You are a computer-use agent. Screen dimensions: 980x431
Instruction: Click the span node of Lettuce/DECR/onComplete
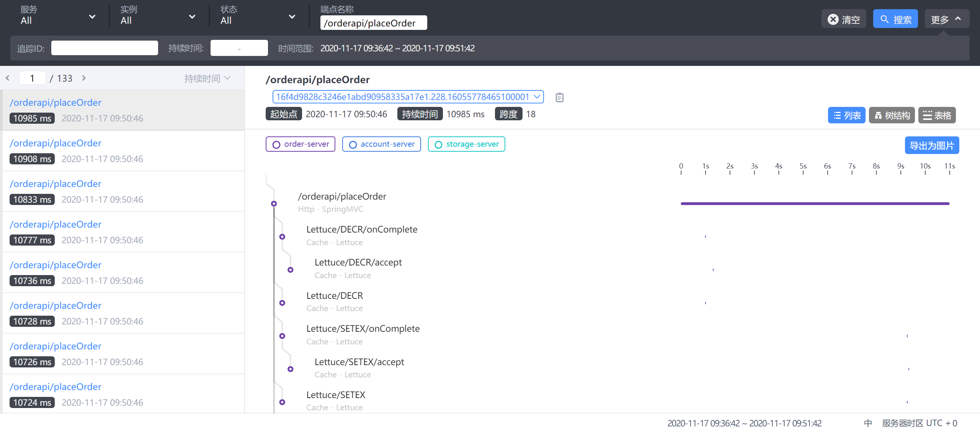(x=282, y=237)
